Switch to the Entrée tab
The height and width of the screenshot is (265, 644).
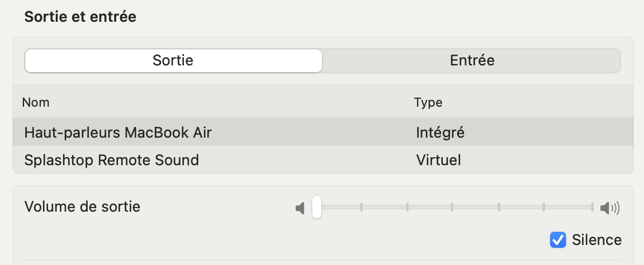pyautogui.click(x=472, y=60)
